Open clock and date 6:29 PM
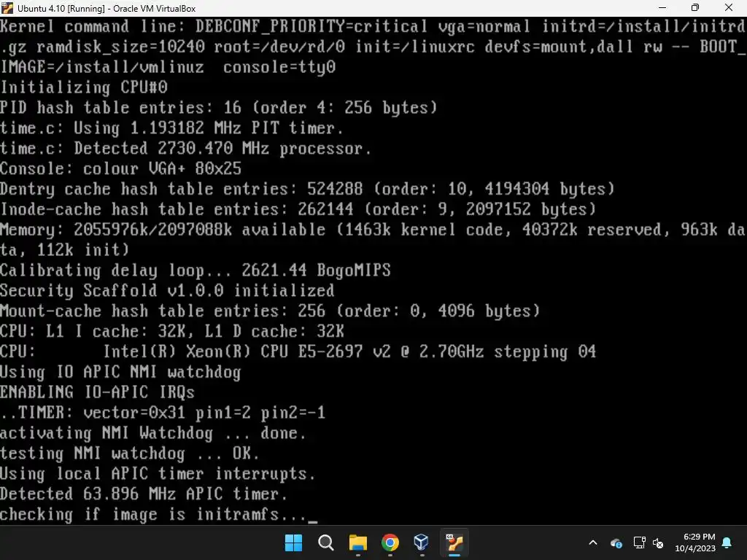The image size is (747, 560). [x=695, y=542]
